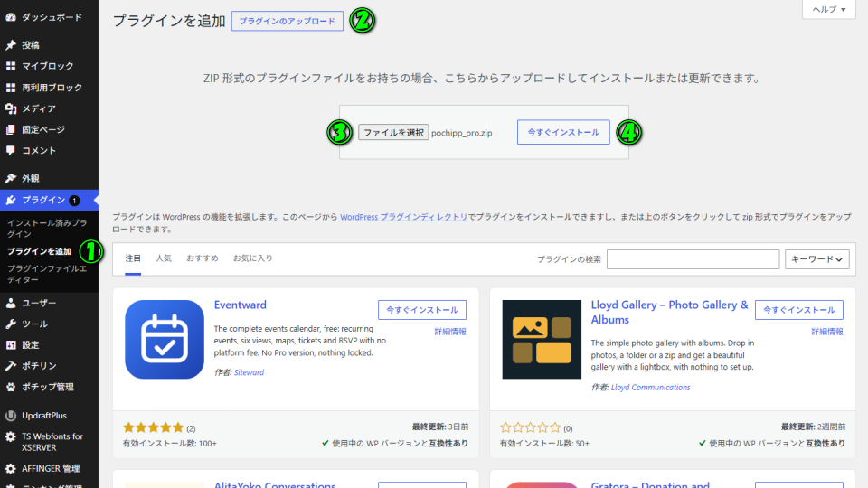Screen dimensions: 868x488
Task: Click the Dashboard gauge icon in sidebar
Action: [x=11, y=17]
